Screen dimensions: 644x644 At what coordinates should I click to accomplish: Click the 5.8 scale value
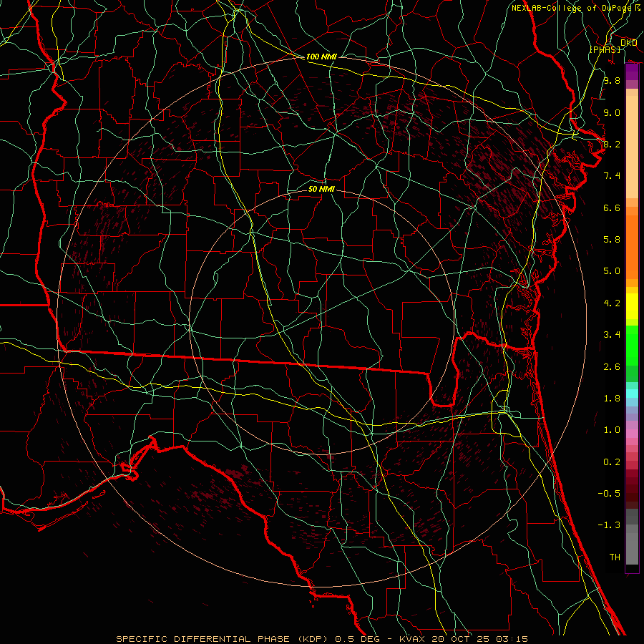[x=612, y=240]
